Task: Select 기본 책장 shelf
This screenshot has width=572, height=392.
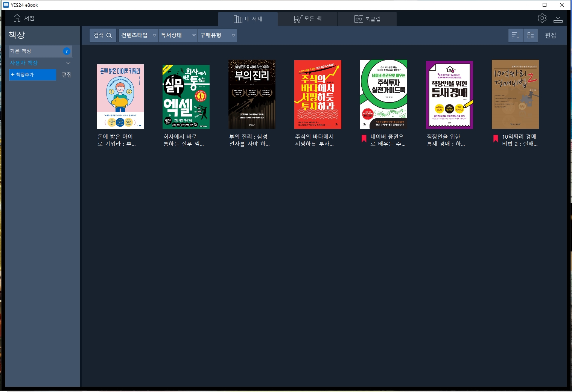Action: tap(41, 51)
